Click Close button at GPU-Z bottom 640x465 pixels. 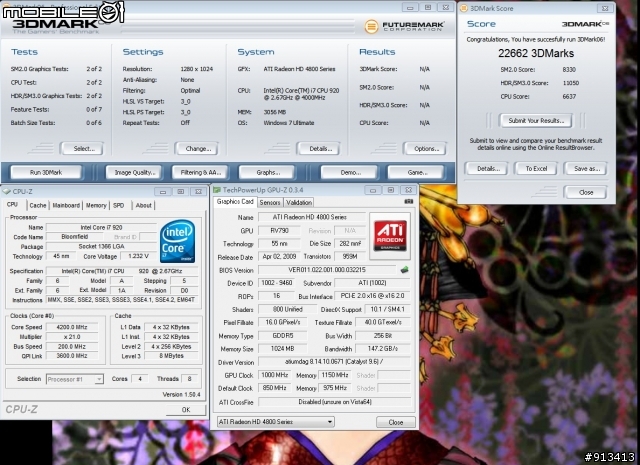396,422
